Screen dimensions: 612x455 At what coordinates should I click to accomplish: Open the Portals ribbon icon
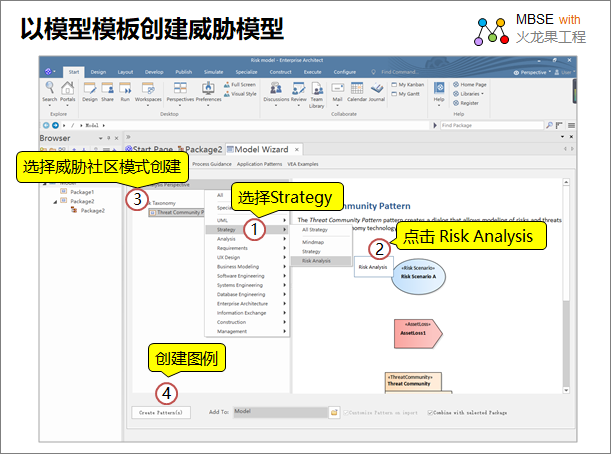(x=68, y=91)
